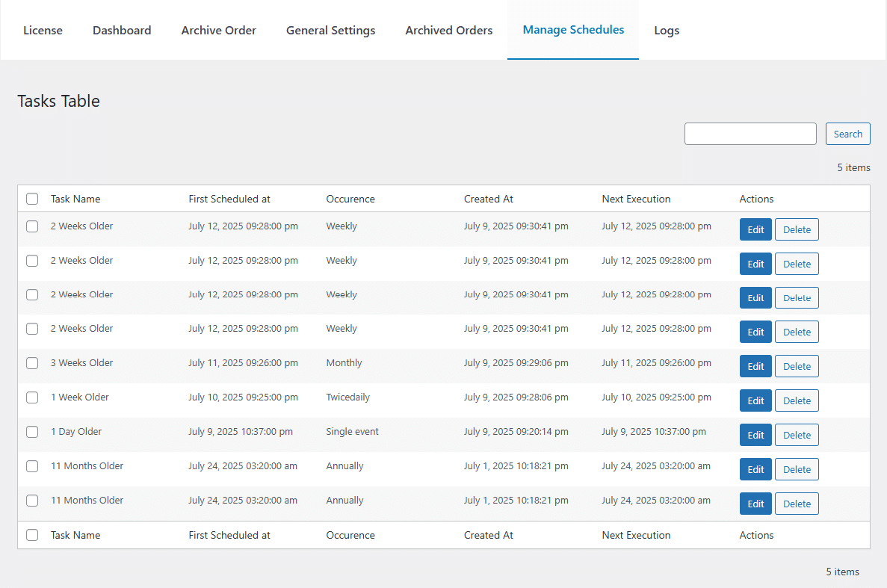This screenshot has width=887, height=588.
Task: Click the '1 Day Older' task name
Action: [x=76, y=432]
